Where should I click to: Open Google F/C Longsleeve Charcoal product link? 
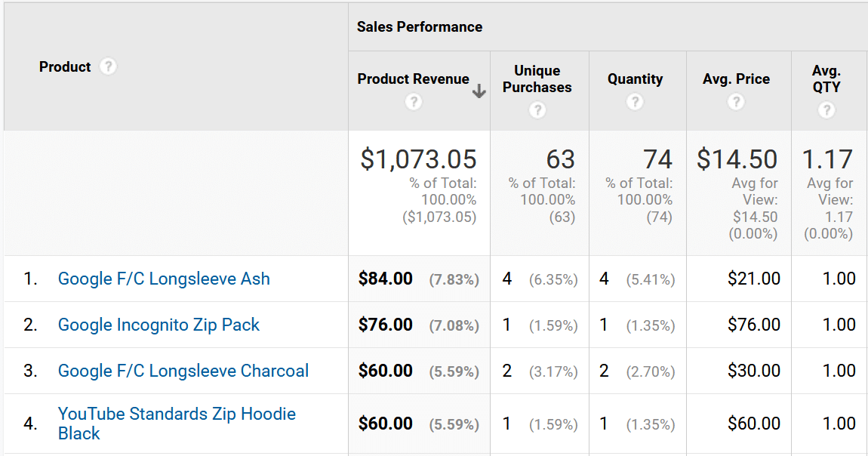click(x=183, y=371)
